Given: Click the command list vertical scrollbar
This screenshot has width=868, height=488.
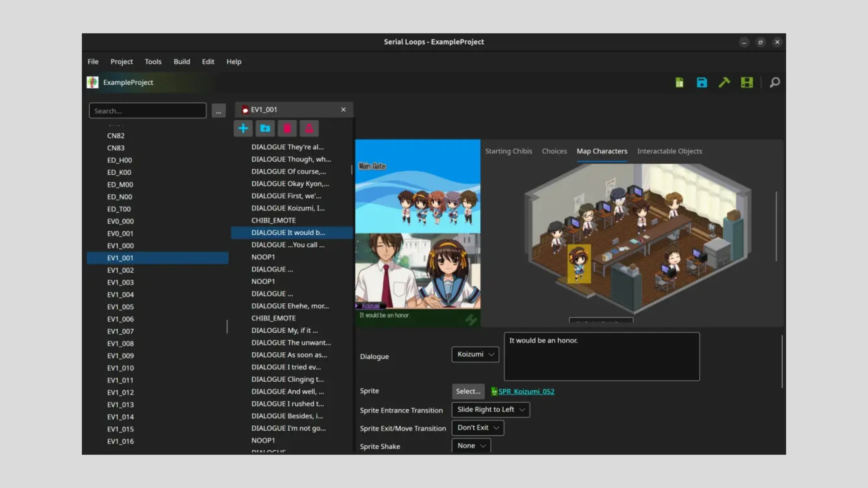Looking at the screenshot, I should pyautogui.click(x=351, y=169).
